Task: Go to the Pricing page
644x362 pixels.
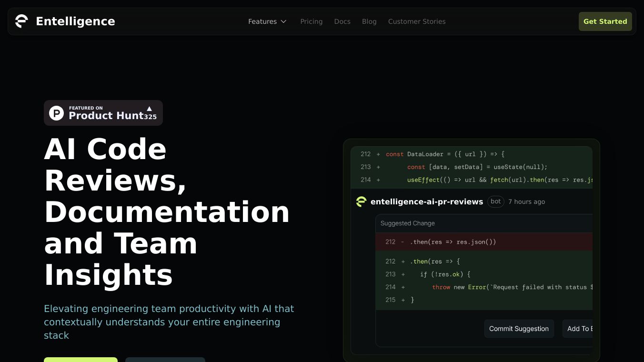Action: click(311, 21)
